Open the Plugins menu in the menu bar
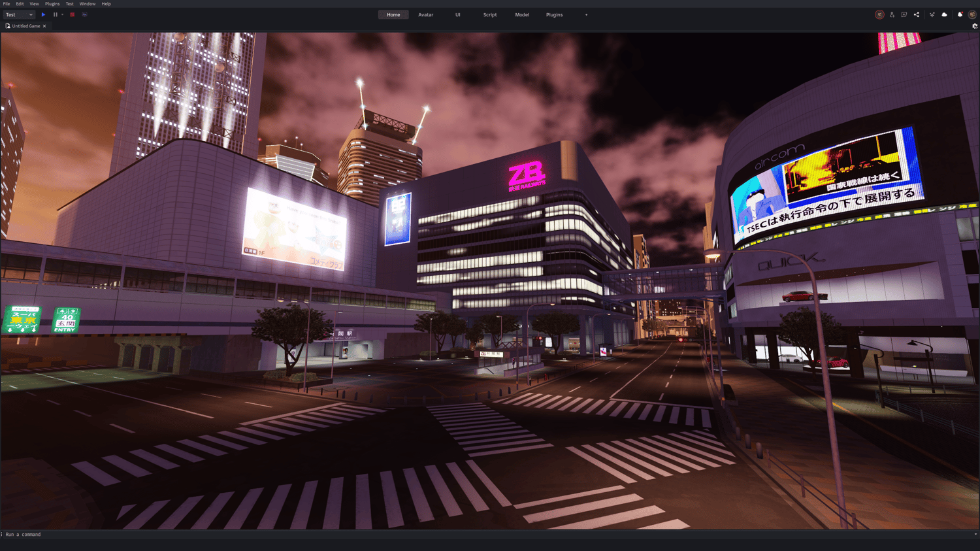The width and height of the screenshot is (980, 551). (x=52, y=4)
